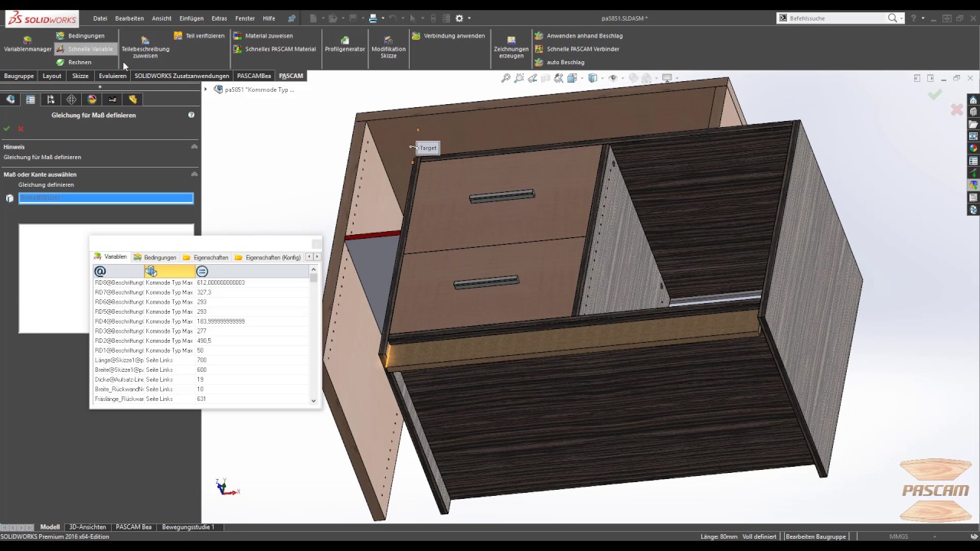Open the Ansicht menu

pyautogui.click(x=162, y=18)
